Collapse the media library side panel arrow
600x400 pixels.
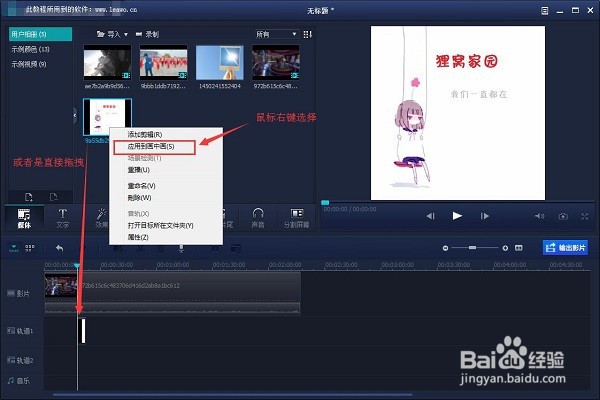tap(75, 115)
